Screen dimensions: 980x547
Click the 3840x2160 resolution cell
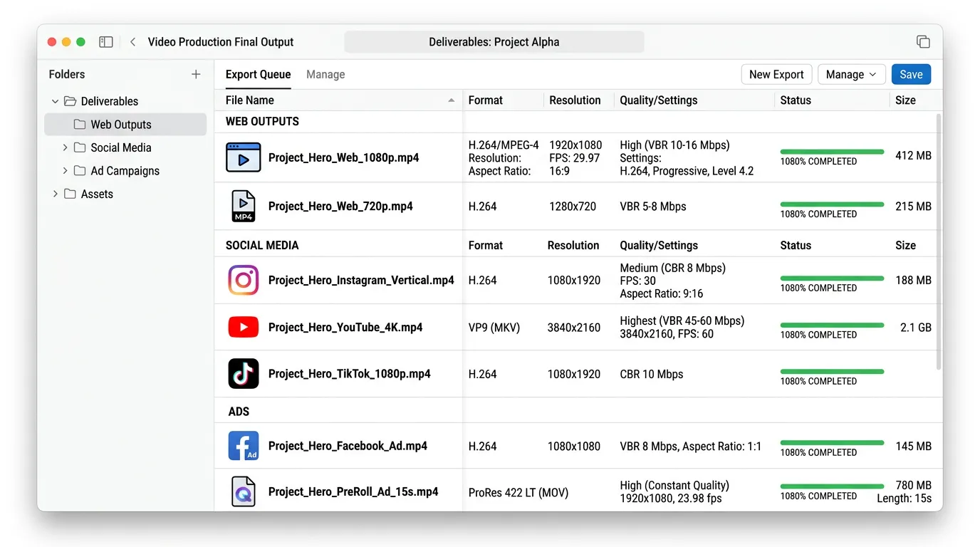point(574,328)
